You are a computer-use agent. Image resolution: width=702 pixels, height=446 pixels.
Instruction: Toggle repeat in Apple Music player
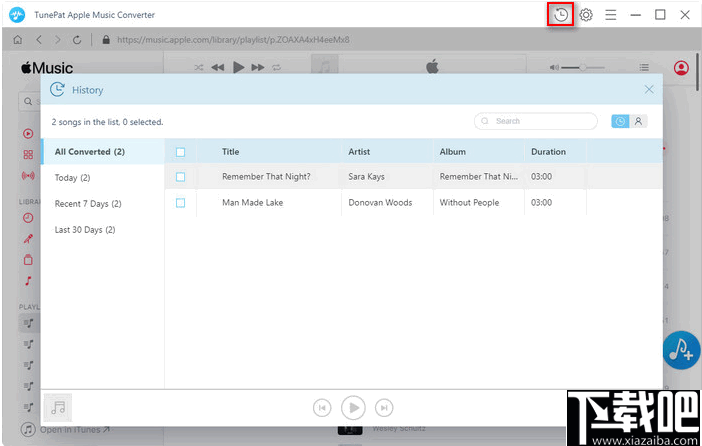(276, 67)
